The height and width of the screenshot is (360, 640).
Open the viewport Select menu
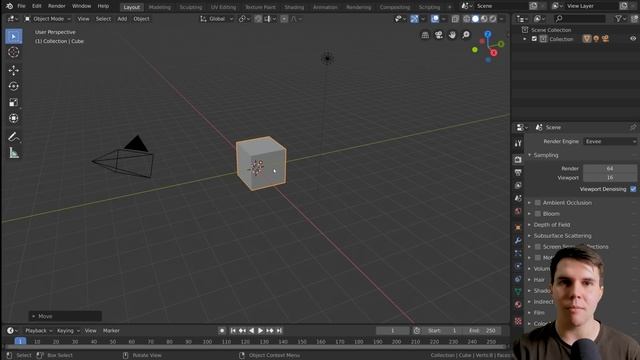tap(103, 19)
